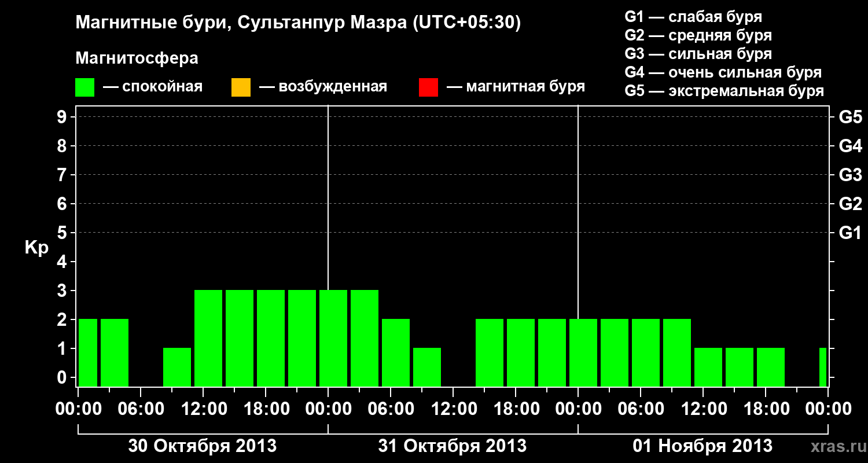Click the 'G2 — средняя буря' legend line
Image resolution: width=868 pixels, height=463 pixels.
coord(698,35)
